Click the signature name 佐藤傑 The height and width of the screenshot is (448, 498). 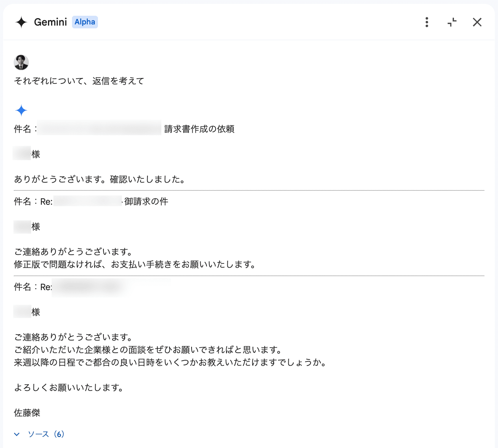27,413
